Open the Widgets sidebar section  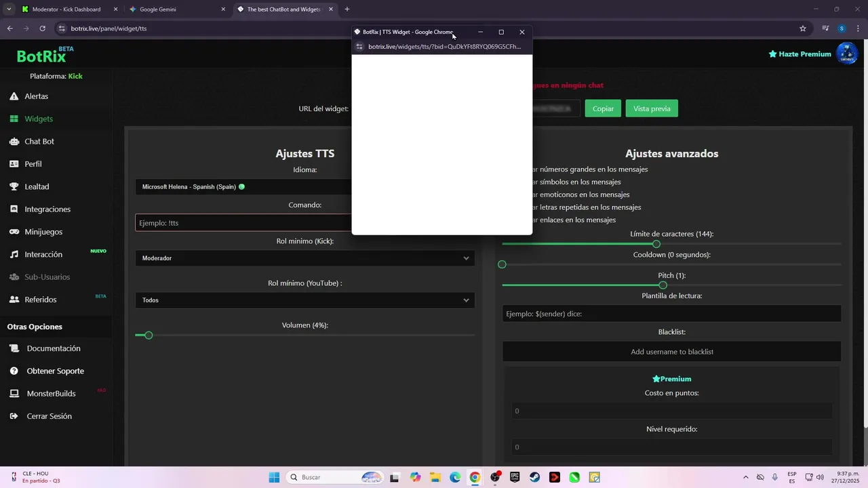[39, 119]
